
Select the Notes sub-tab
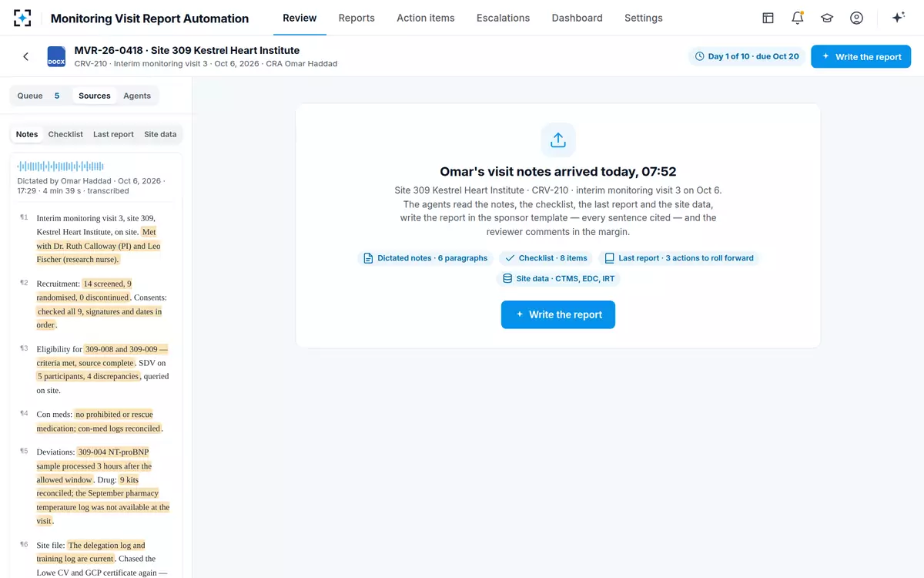(27, 134)
